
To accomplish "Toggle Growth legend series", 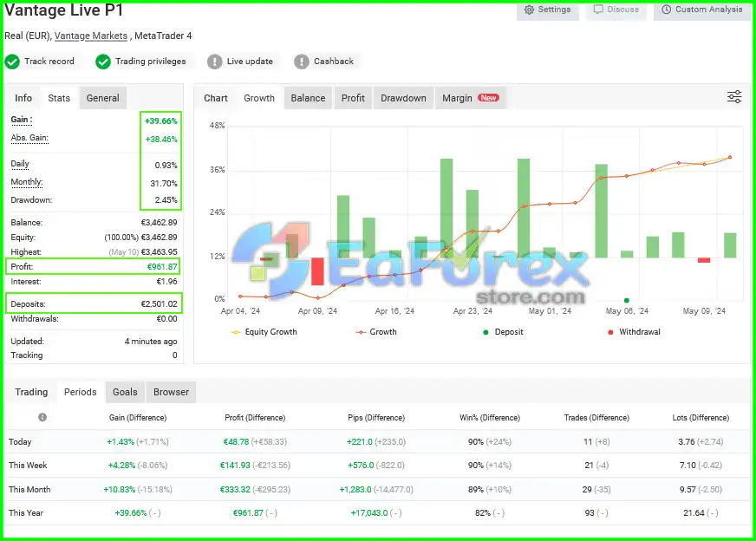I will point(376,332).
